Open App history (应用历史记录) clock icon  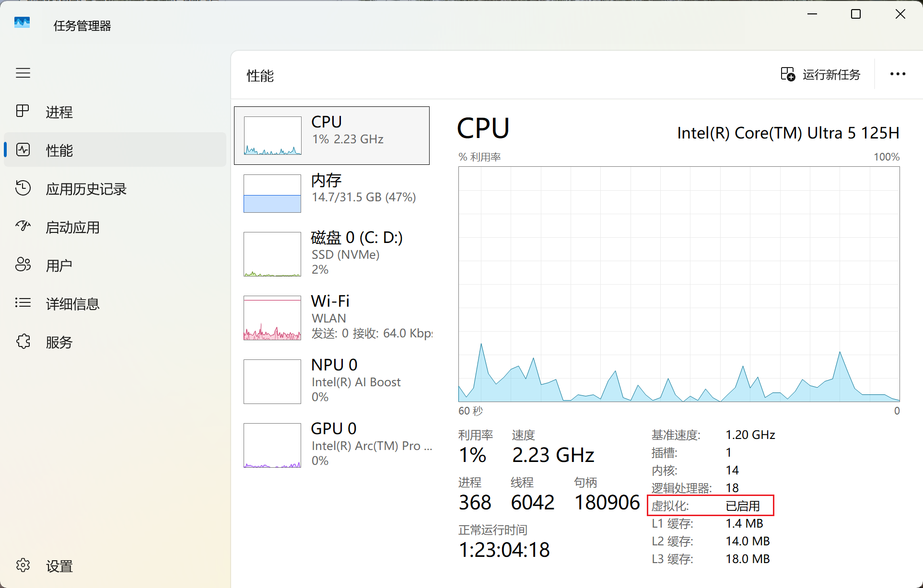tap(23, 188)
